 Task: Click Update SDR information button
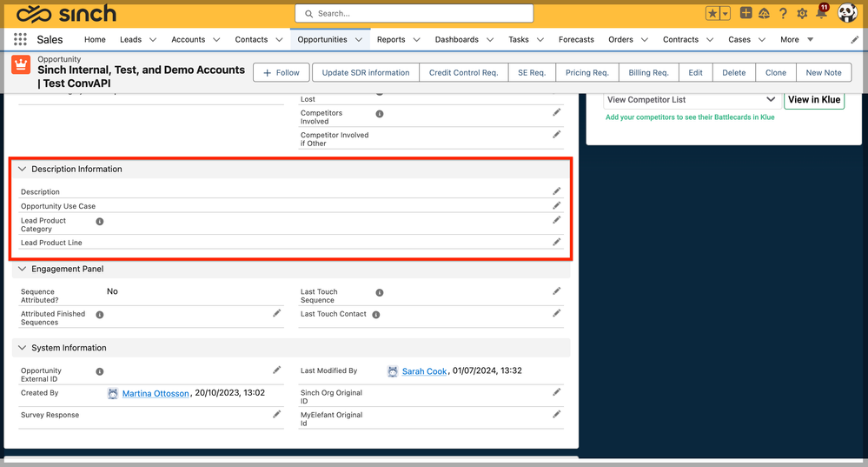(x=366, y=72)
